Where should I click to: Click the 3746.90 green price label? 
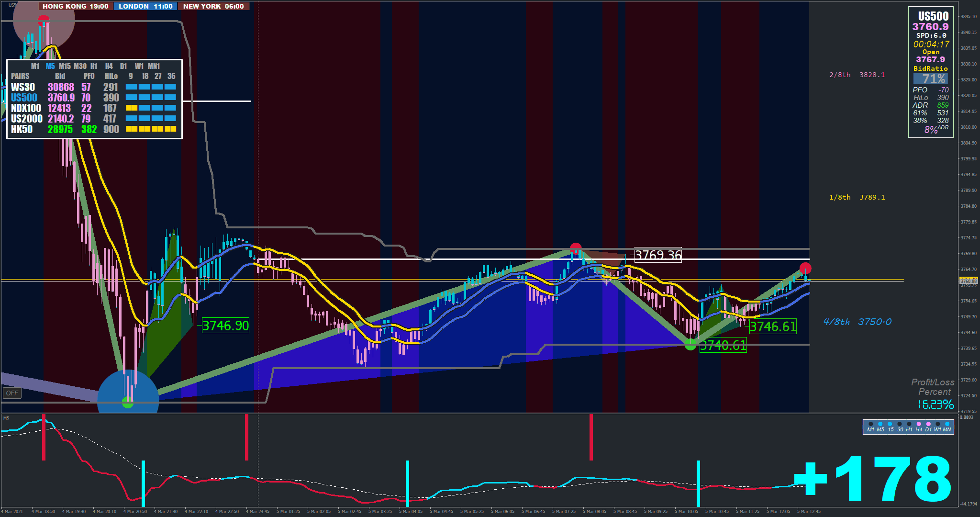pyautogui.click(x=225, y=326)
